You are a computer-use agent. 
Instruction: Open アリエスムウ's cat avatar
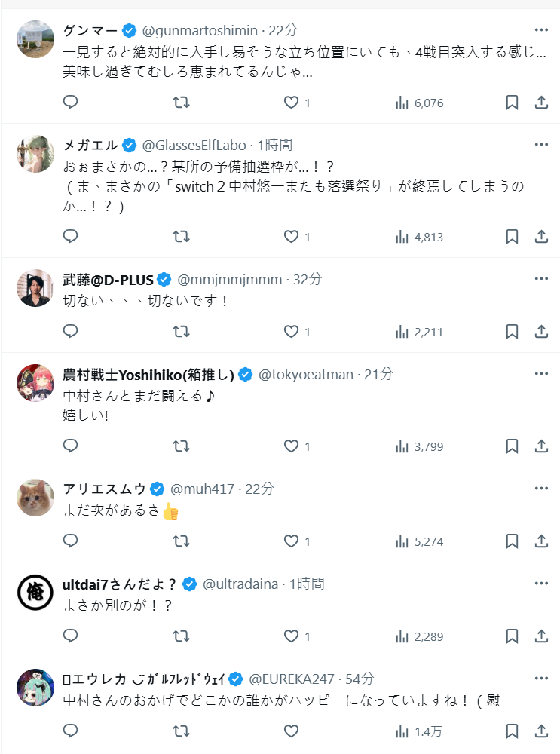[35, 498]
